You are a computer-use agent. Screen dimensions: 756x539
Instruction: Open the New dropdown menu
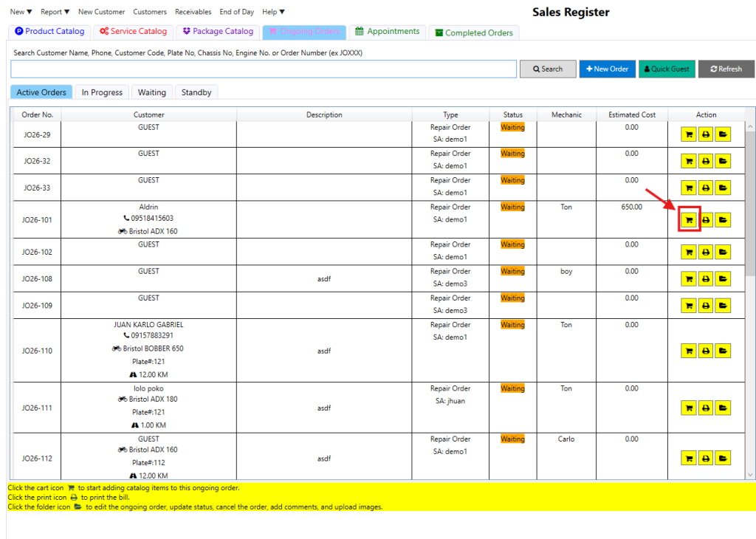[21, 12]
